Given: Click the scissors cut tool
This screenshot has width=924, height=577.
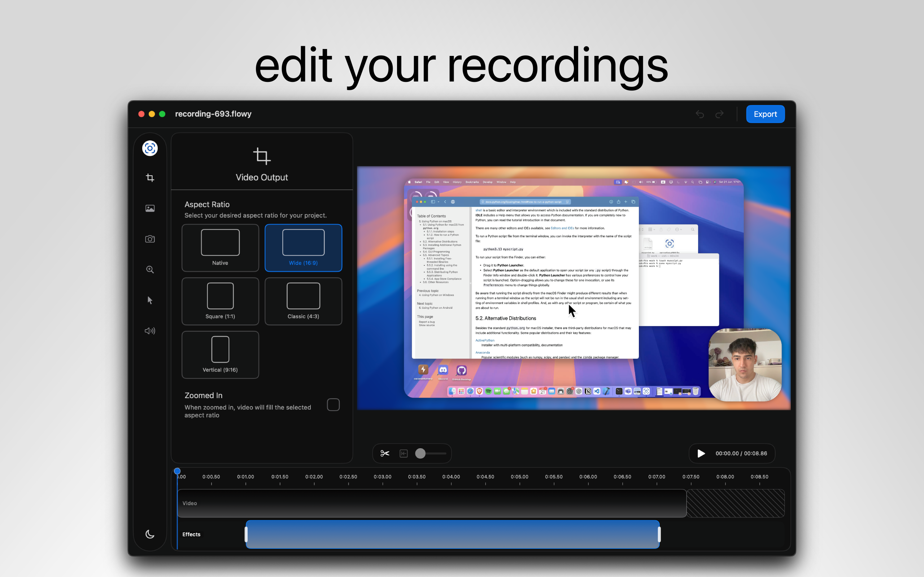Looking at the screenshot, I should [384, 453].
